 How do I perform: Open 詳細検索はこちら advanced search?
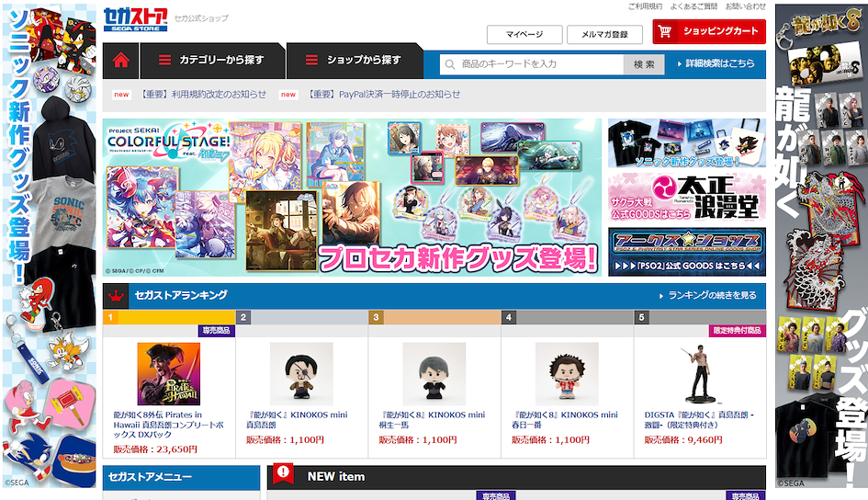coord(716,63)
